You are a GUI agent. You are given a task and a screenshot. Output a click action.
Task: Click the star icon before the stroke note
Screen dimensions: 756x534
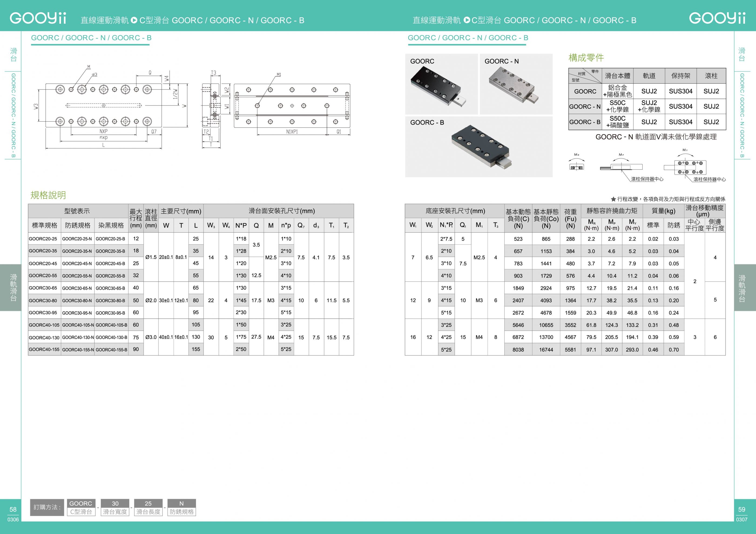[x=613, y=199]
